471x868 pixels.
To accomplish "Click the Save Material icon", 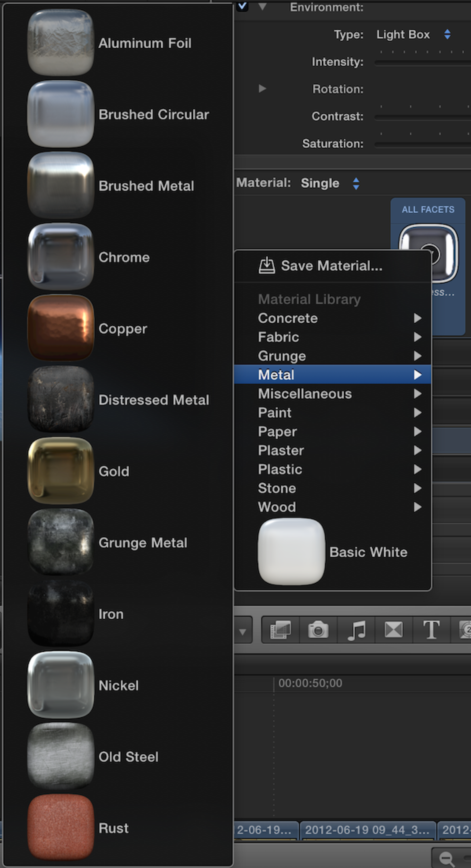I will (267, 266).
